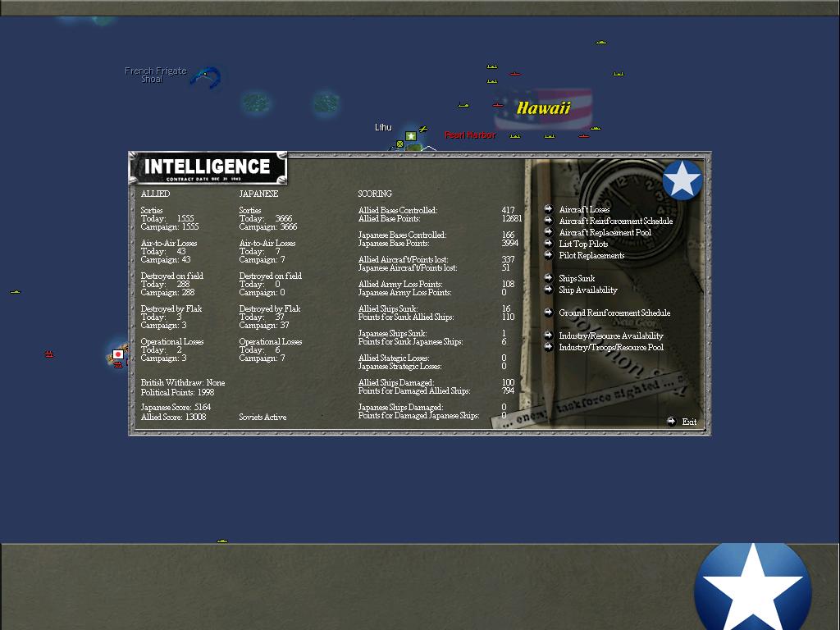
Task: Click the Allied Sorties Today: 1555 line
Action: pyautogui.click(x=167, y=218)
